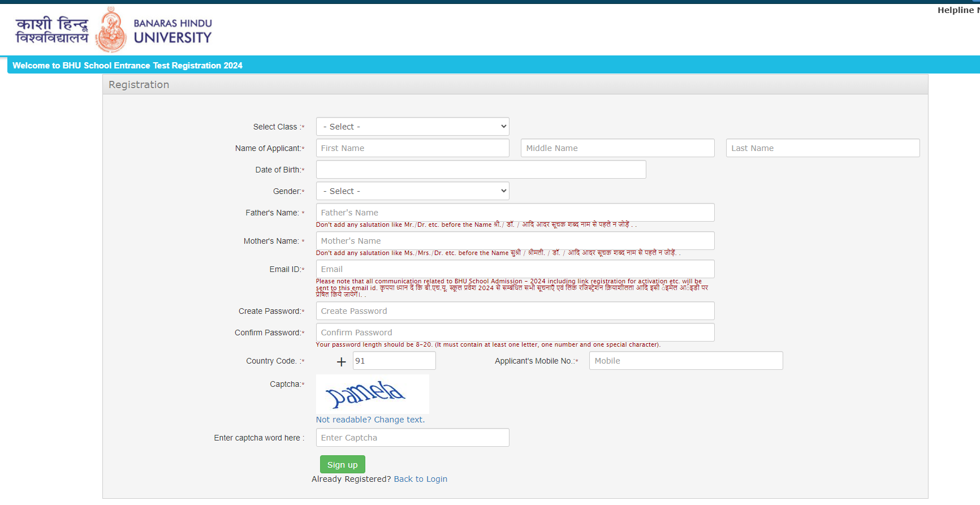The width and height of the screenshot is (980, 505).
Task: Click the Last Name field
Action: [x=822, y=148]
